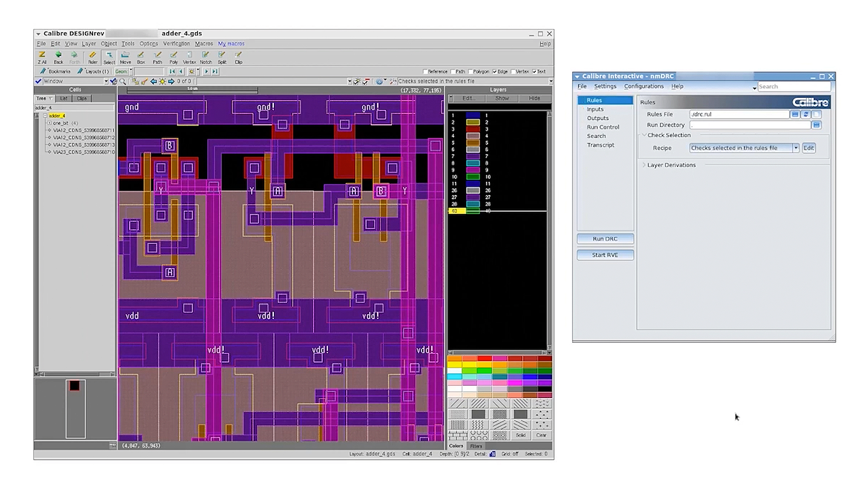Select the Path drawing tool
Viewport: 868px width, 488px height.
pyautogui.click(x=157, y=56)
